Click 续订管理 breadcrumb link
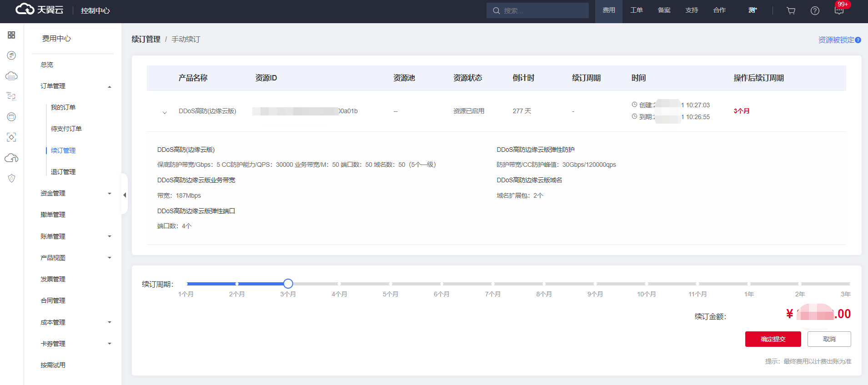 pyautogui.click(x=146, y=40)
